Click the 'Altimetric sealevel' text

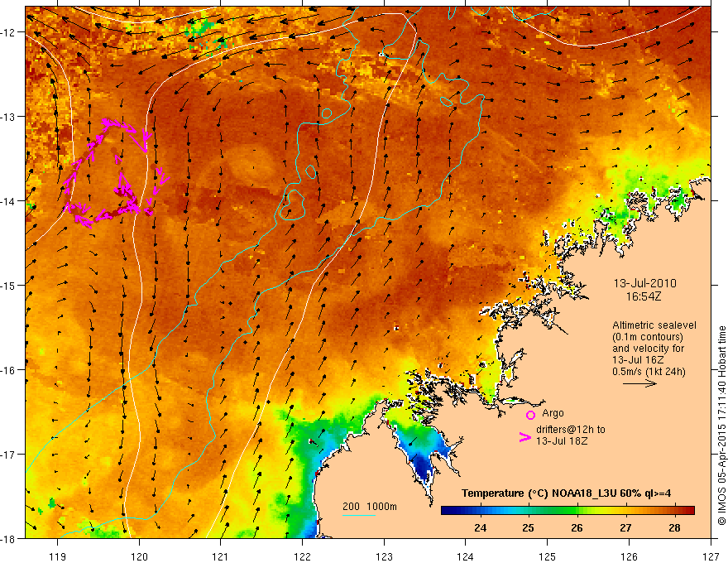click(654, 325)
